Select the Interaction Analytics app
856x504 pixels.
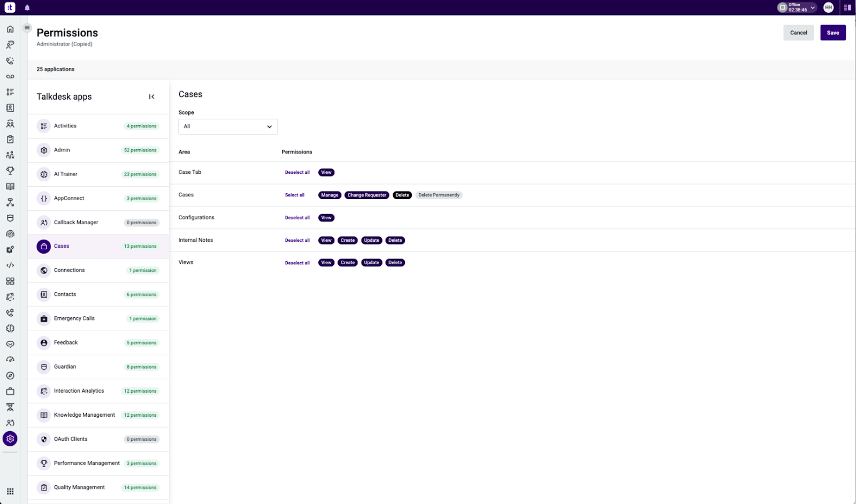(x=98, y=391)
